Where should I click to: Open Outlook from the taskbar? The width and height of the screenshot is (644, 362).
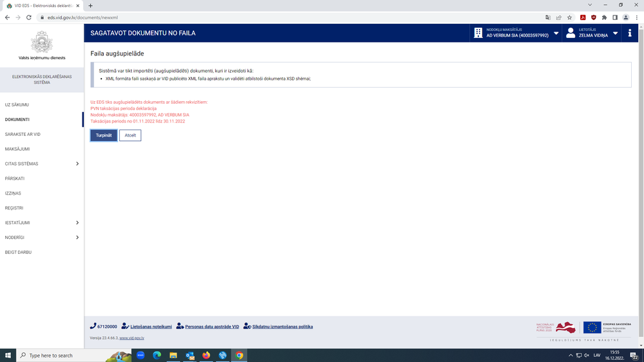pyautogui.click(x=190, y=356)
